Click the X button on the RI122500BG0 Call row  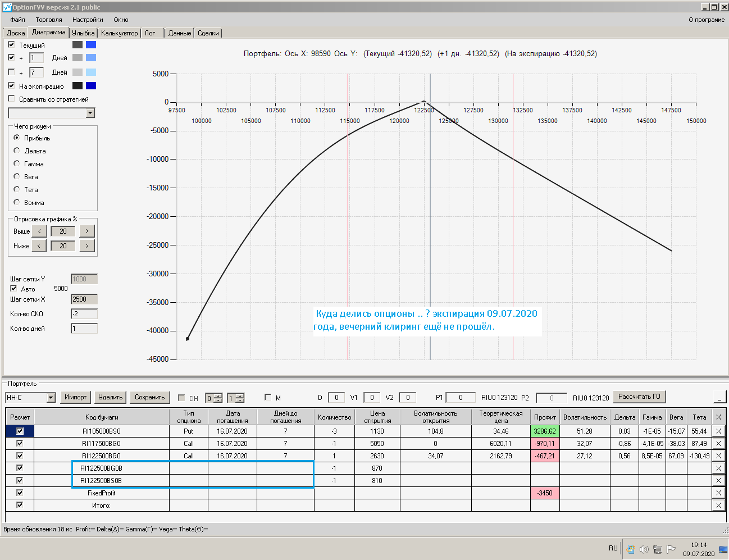coord(718,456)
